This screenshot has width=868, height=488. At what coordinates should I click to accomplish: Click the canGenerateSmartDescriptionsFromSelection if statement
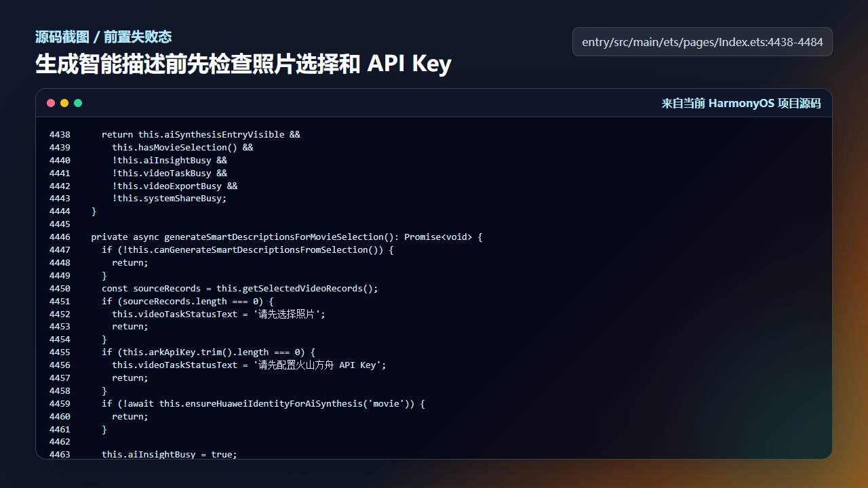[248, 250]
